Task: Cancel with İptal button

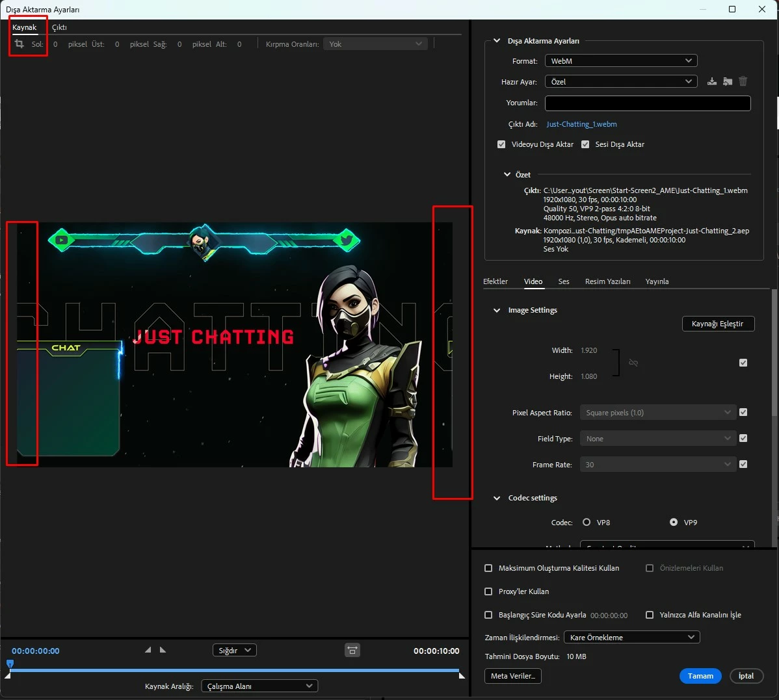Action: [746, 676]
